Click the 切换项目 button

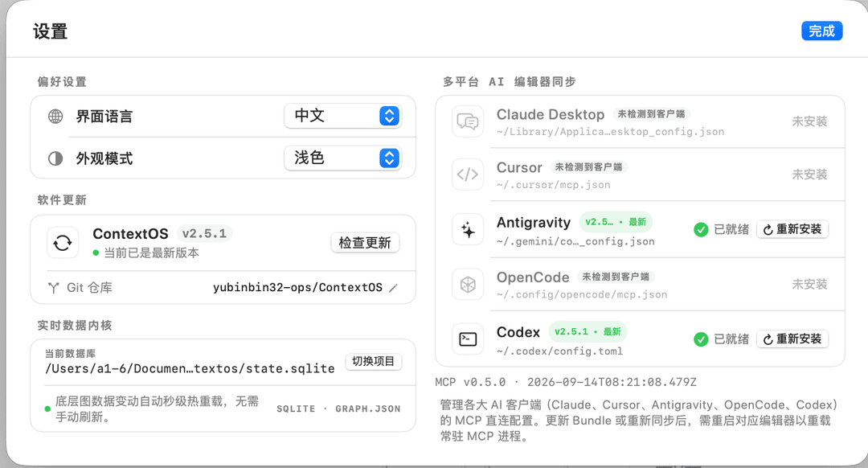click(x=373, y=361)
